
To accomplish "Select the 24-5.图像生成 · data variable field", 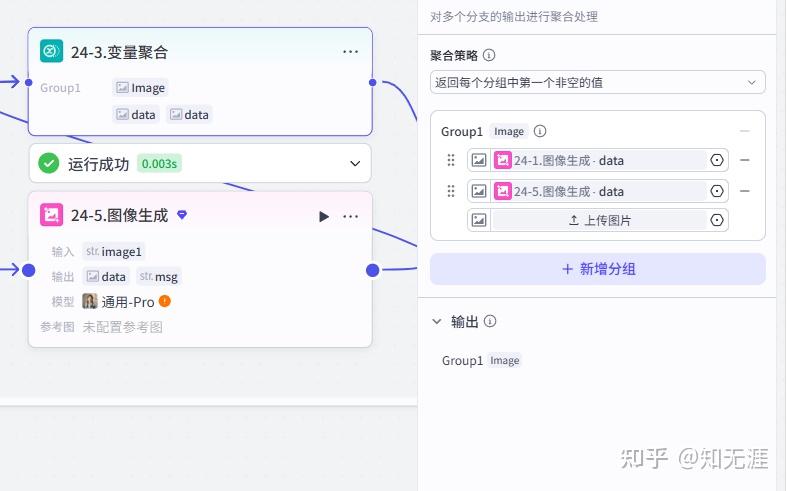I will point(598,191).
